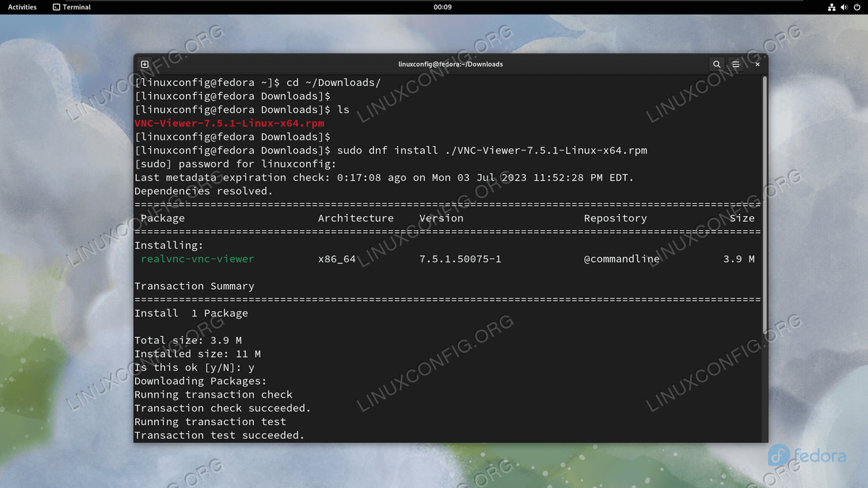Image resolution: width=868 pixels, height=488 pixels.
Task: Open the terminal search tool
Action: click(717, 64)
